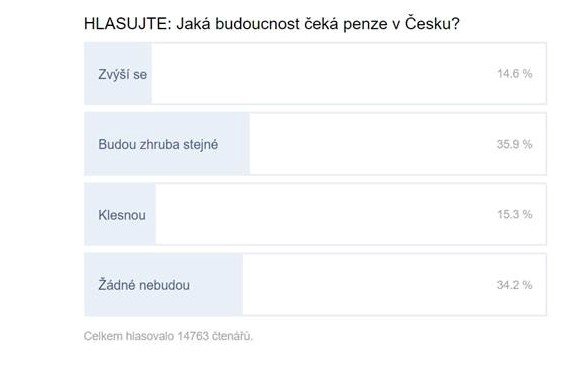
Task: Vote for the "Zvýší se" option
Action: (315, 74)
